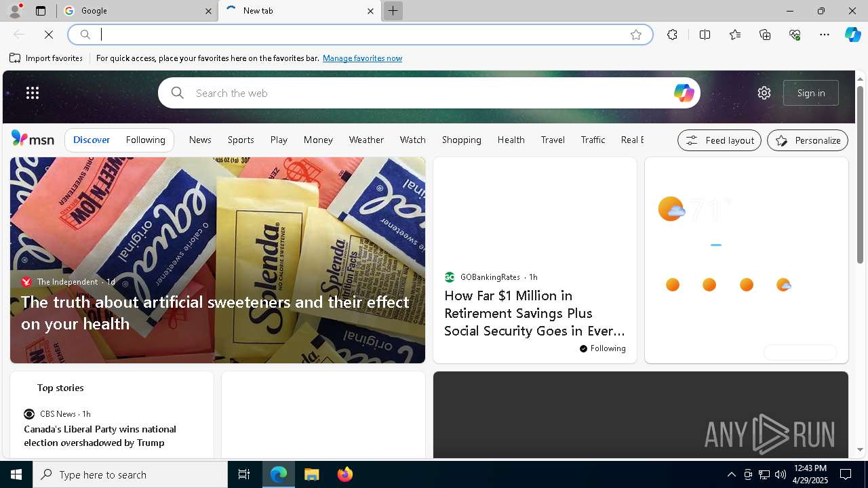Open the Windows Start menu
Viewport: 868px width, 488px height.
[x=16, y=474]
